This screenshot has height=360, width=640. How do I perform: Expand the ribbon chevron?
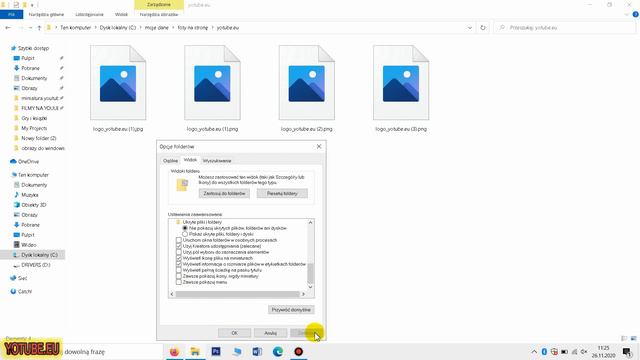pos(627,14)
